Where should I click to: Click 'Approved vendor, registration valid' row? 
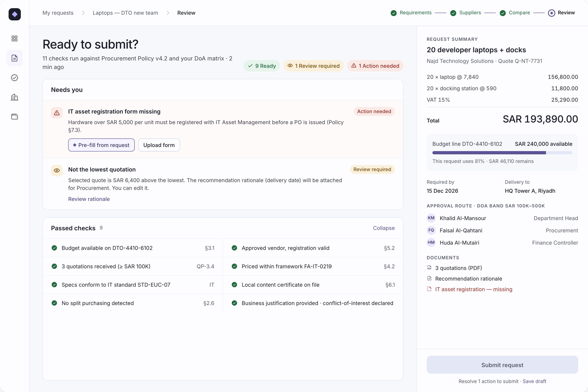click(313, 248)
